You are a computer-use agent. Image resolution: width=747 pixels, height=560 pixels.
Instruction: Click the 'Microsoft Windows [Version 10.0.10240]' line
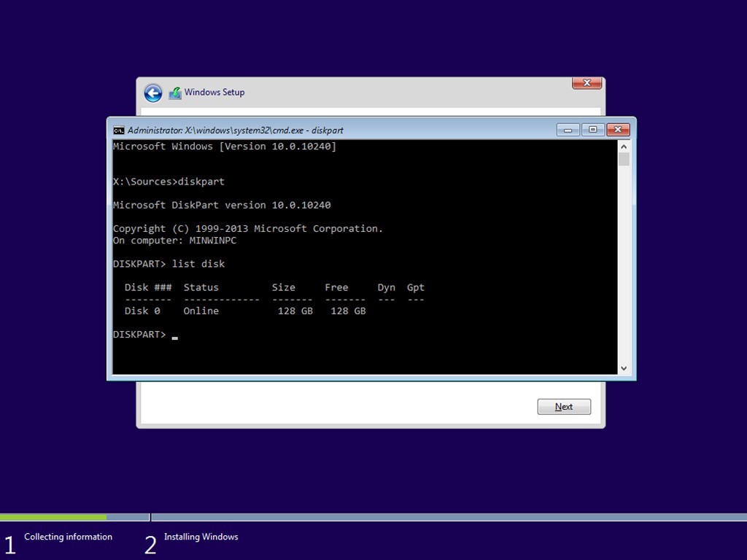point(225,146)
